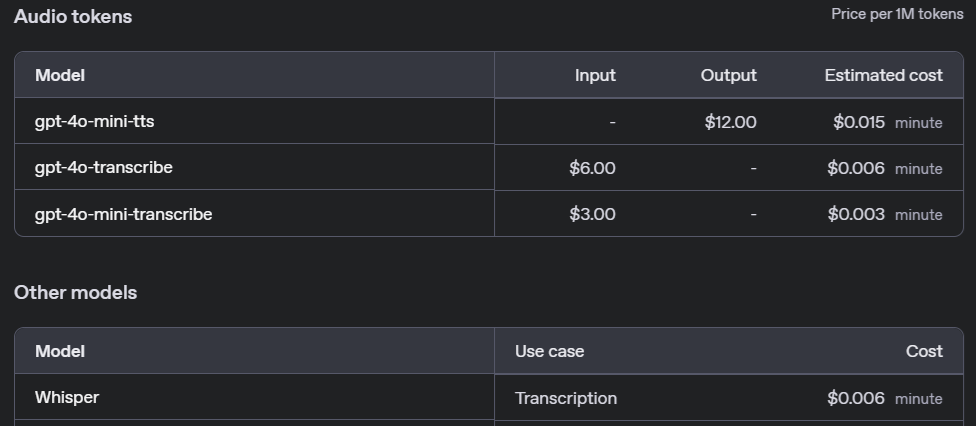Screen dimensions: 976x426
Task: Click the $3.00 input price
Action: tap(592, 214)
